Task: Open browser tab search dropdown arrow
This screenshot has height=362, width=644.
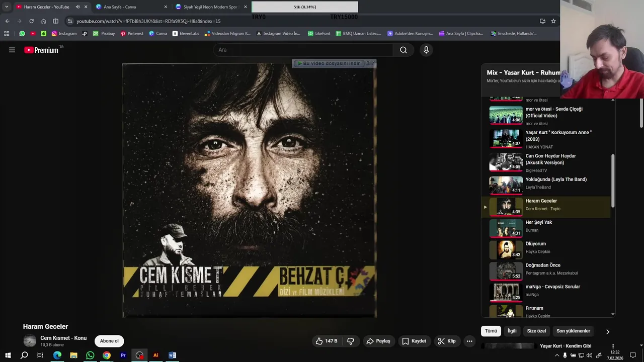Action: (x=7, y=7)
